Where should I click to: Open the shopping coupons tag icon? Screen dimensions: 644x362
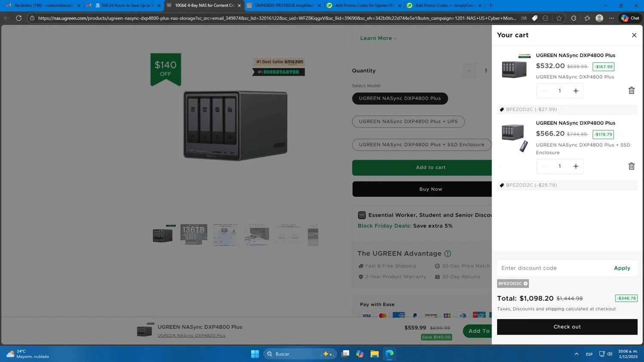[535, 18]
